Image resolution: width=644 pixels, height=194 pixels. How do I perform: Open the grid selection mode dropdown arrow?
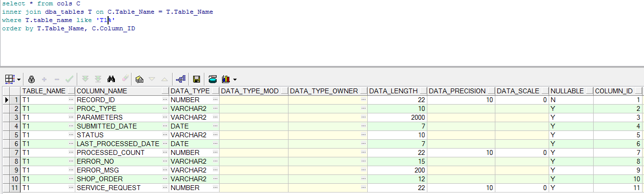pos(19,79)
